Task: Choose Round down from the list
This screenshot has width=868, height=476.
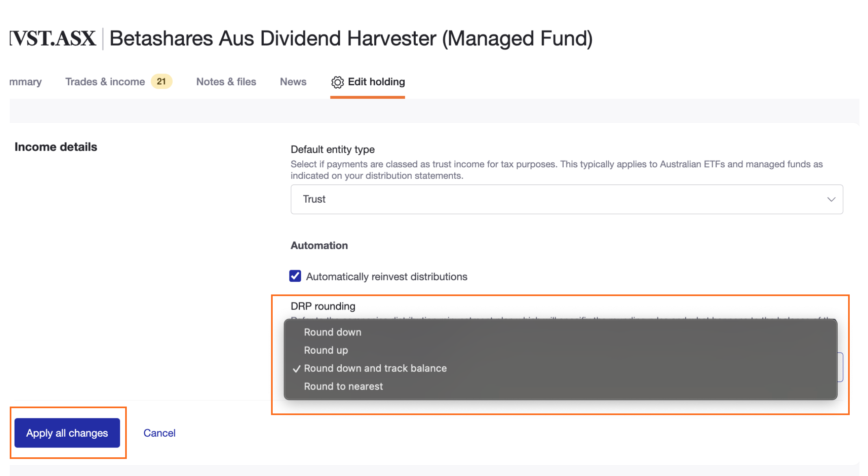Action: tap(332, 332)
